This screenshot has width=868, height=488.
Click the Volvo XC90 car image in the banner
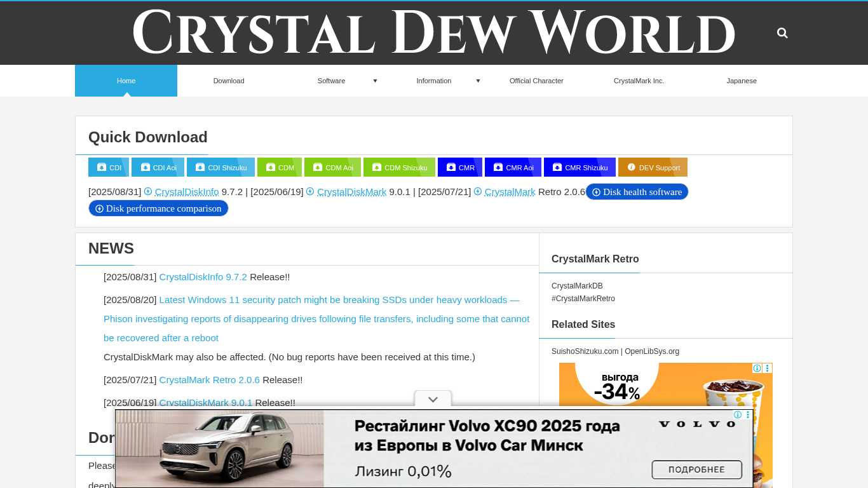click(220, 449)
